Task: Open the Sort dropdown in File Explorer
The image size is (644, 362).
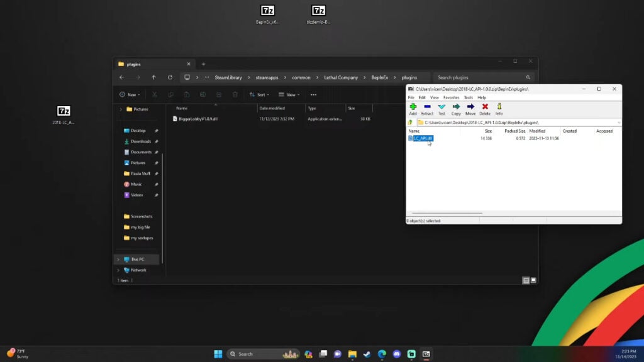Action: click(x=260, y=94)
